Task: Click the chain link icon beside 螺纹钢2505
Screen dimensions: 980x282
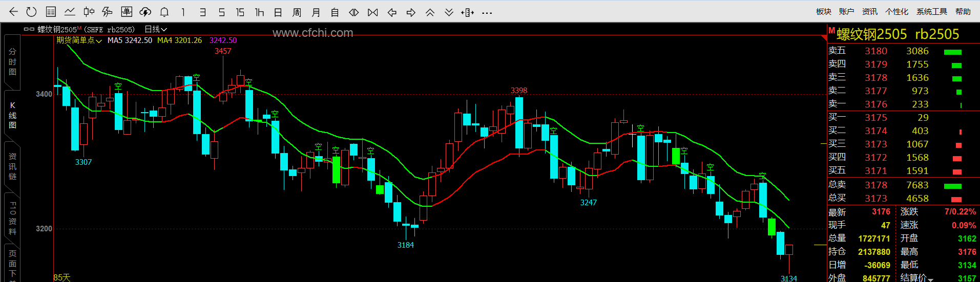Action: pyautogui.click(x=29, y=29)
